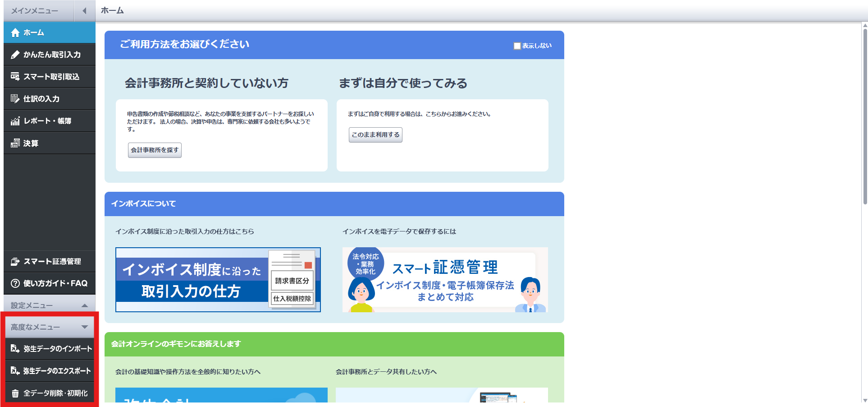Click the レポート・帳簿 chart icon
868x407 pixels.
click(x=15, y=121)
